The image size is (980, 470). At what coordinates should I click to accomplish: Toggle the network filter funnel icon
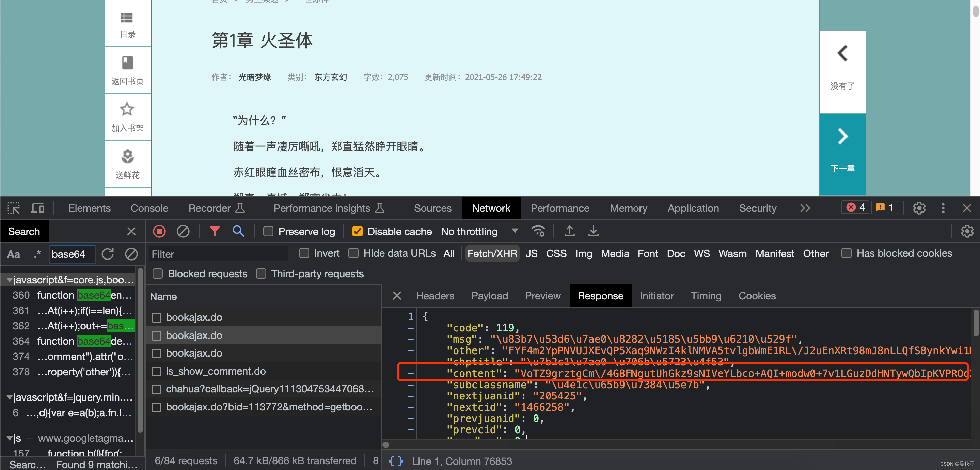click(x=215, y=231)
